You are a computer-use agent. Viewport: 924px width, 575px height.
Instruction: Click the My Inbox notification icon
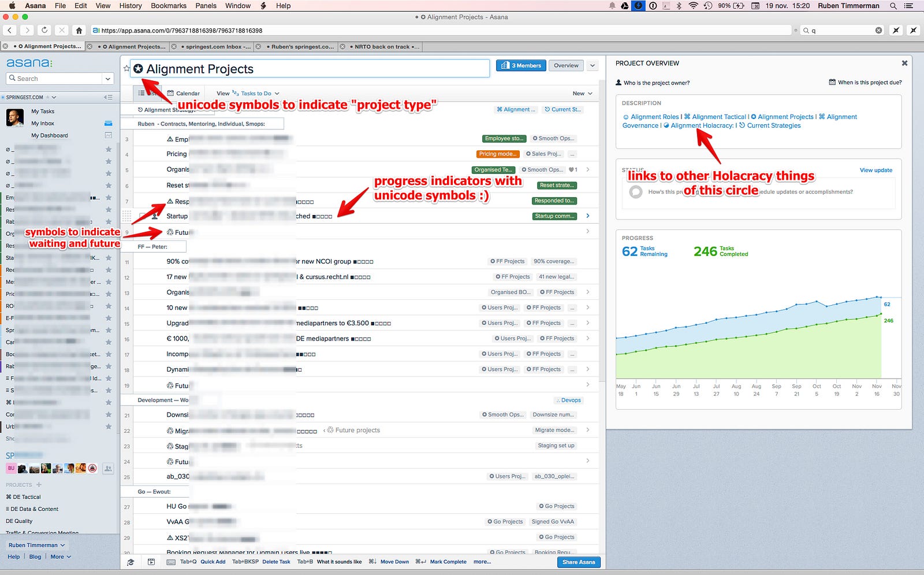click(108, 123)
